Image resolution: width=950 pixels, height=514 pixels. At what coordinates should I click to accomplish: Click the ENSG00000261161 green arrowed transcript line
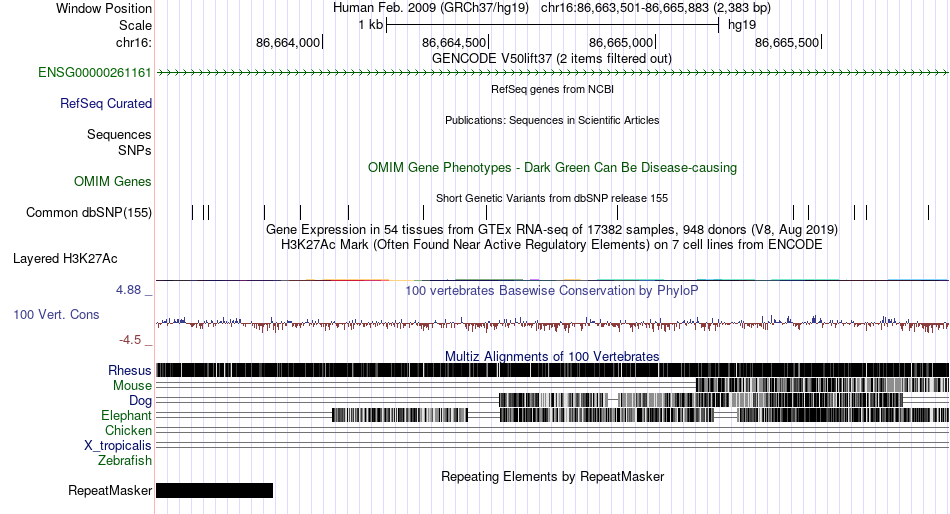tap(552, 73)
